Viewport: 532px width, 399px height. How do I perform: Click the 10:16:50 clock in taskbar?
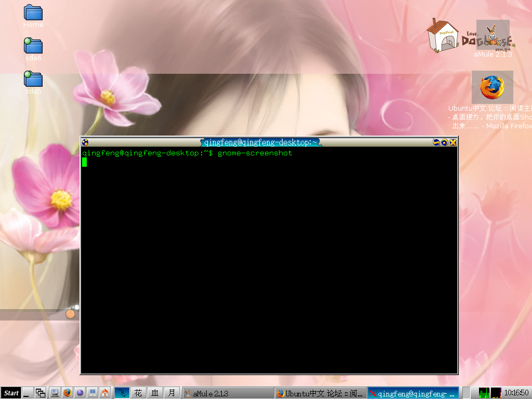click(x=516, y=393)
